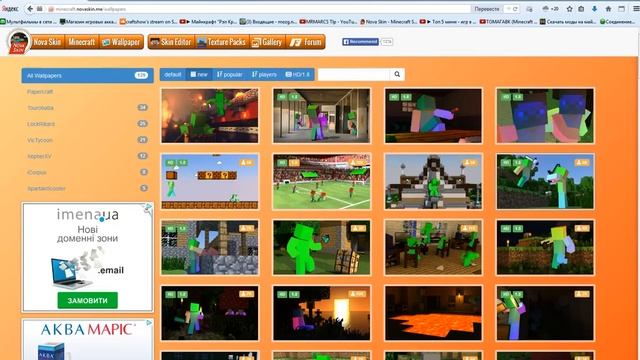640x360 pixels.
Task: Open the Мультфильмы в сети bookmark
Action: pos(28,22)
